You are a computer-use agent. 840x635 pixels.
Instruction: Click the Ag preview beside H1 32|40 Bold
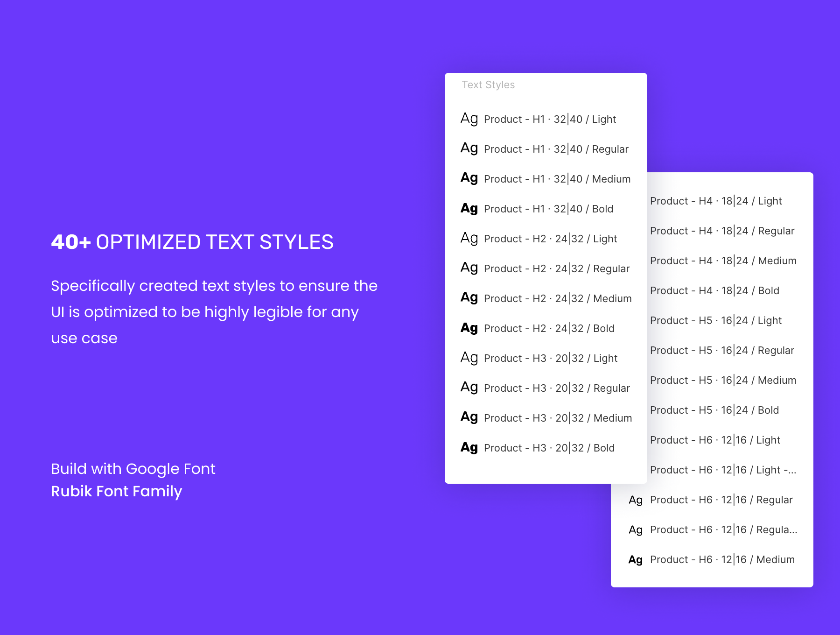point(469,208)
